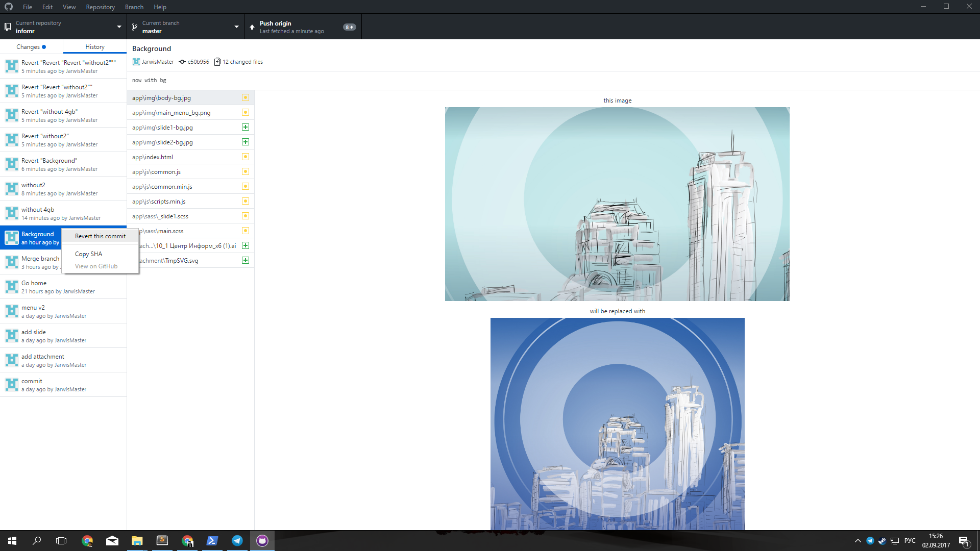Switch to the History tab
The height and width of the screenshot is (551, 980).
click(95, 47)
